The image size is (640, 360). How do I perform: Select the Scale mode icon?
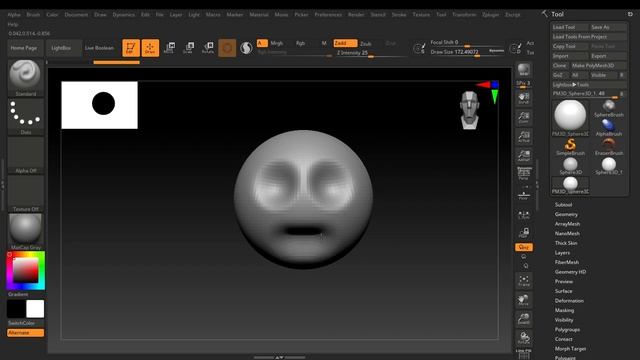[x=188, y=48]
